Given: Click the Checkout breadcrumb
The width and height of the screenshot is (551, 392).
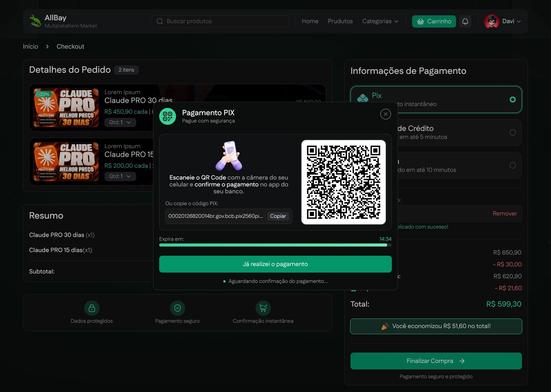Looking at the screenshot, I should tap(70, 47).
